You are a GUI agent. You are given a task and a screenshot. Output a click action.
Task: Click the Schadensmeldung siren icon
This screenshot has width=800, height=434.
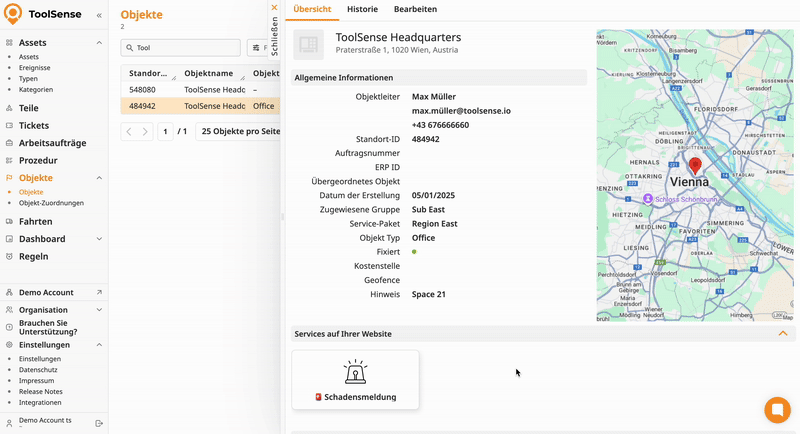tap(355, 372)
